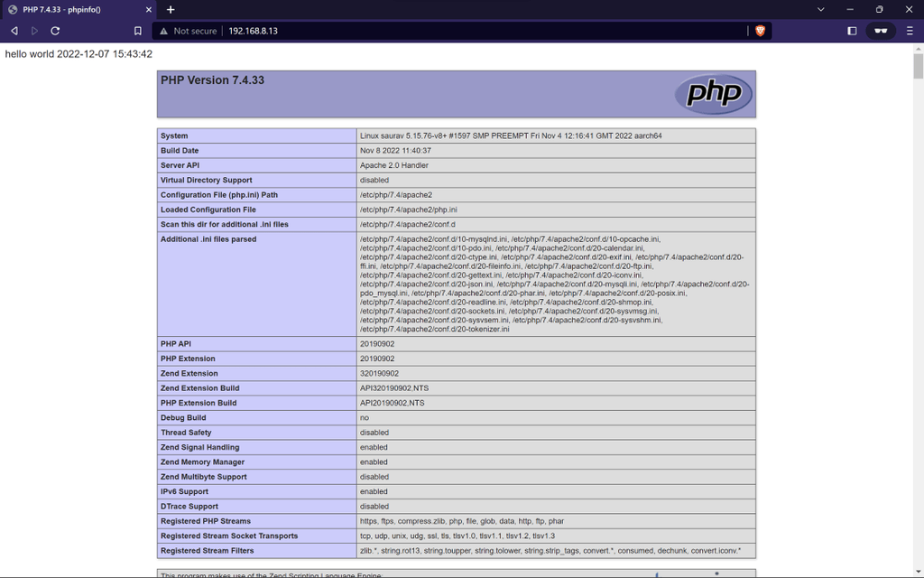Open the Brave private glasses icon

(x=881, y=31)
